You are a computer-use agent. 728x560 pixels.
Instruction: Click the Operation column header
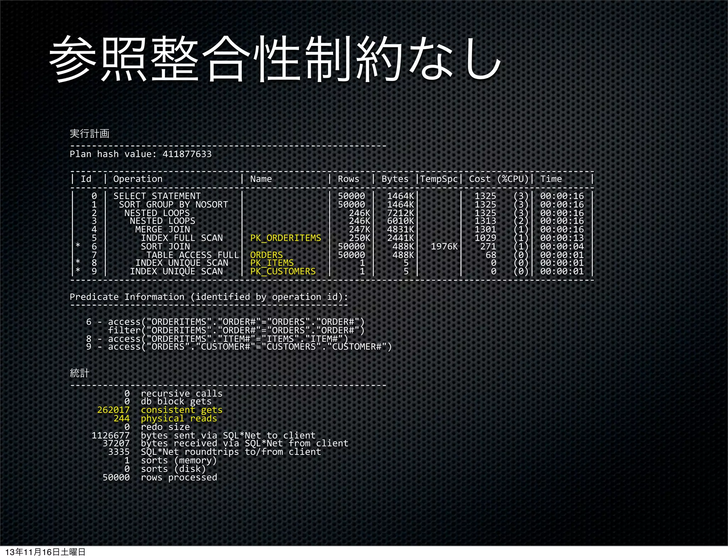pyautogui.click(x=138, y=179)
